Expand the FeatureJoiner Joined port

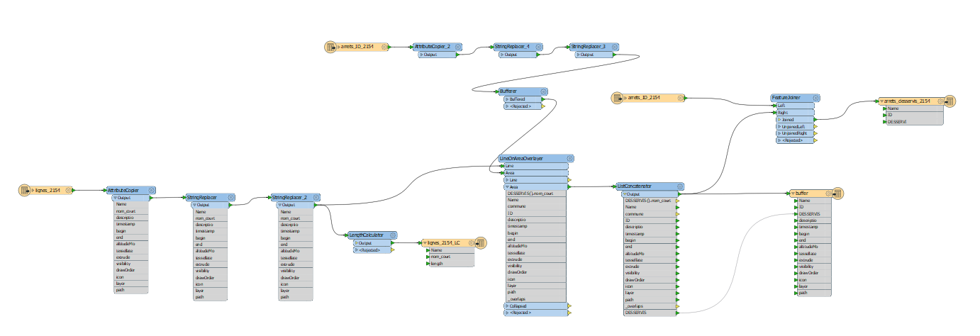[780, 120]
